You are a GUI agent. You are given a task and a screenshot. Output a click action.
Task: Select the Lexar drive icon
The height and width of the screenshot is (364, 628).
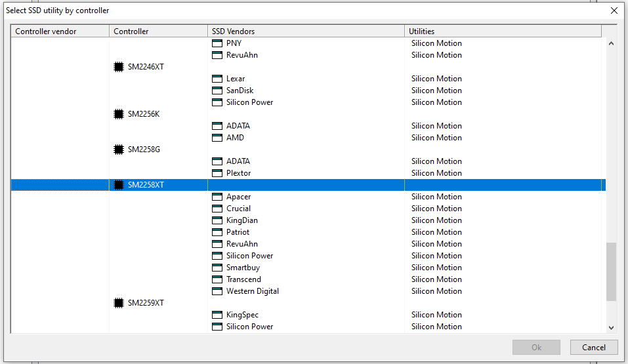coord(217,79)
